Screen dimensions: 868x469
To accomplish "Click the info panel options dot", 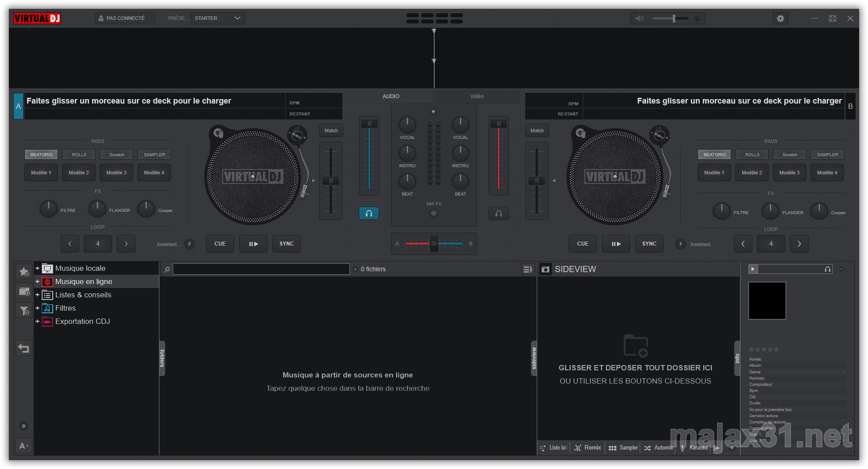I will pyautogui.click(x=841, y=269).
